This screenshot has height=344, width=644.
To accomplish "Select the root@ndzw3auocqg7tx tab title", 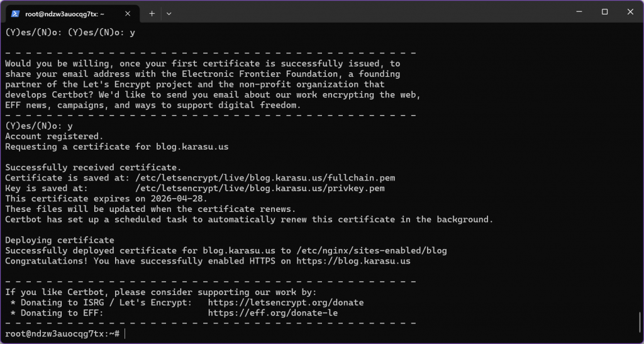I will pyautogui.click(x=65, y=13).
